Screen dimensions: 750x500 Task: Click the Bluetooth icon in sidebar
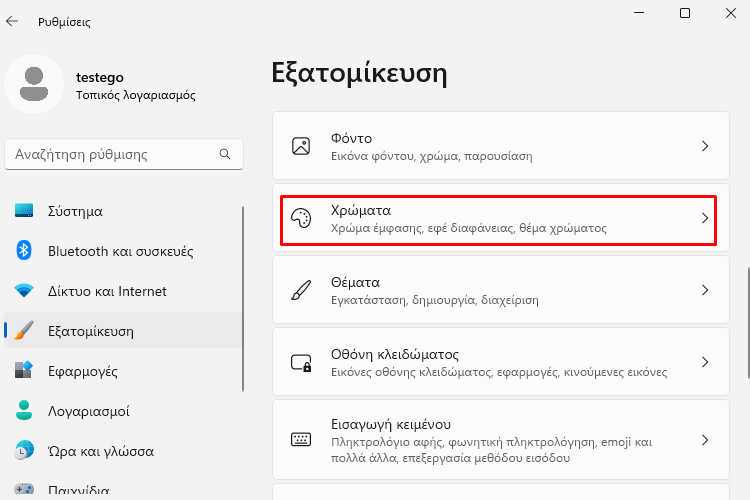tap(23, 251)
